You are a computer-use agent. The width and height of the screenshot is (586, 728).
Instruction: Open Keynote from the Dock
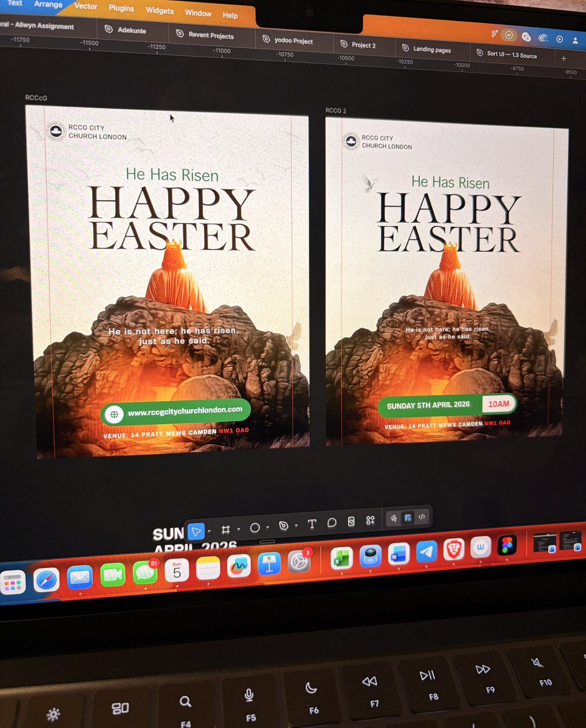pyautogui.click(x=269, y=564)
